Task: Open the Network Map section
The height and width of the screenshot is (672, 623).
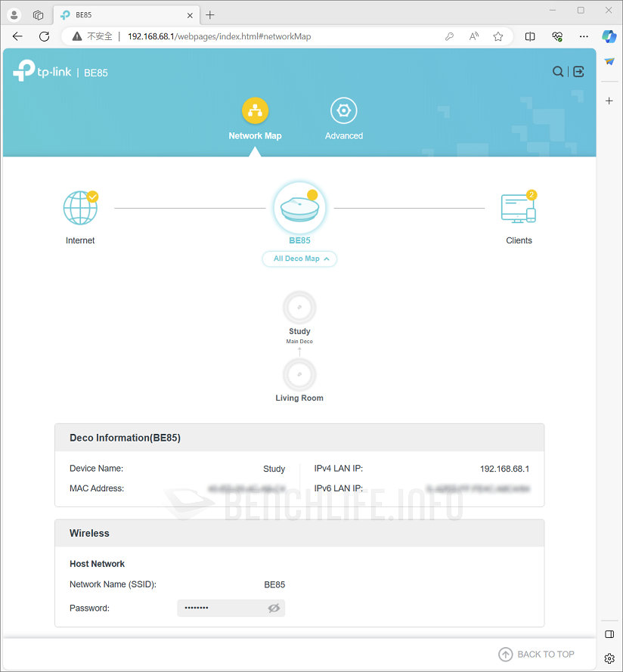Action: click(255, 117)
